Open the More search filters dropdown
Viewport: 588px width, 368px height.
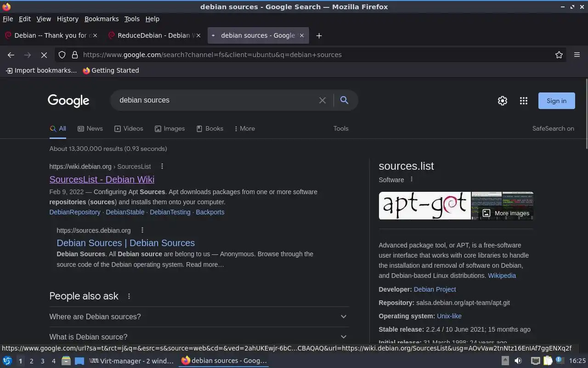click(244, 129)
